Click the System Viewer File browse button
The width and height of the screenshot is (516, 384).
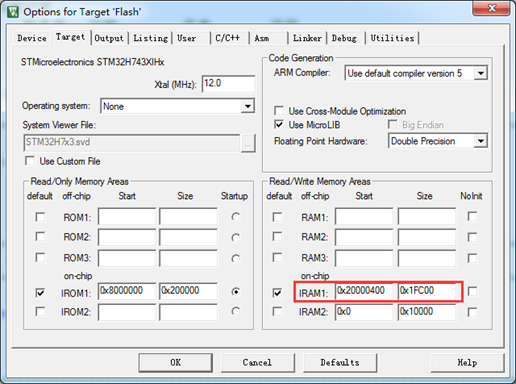point(248,143)
